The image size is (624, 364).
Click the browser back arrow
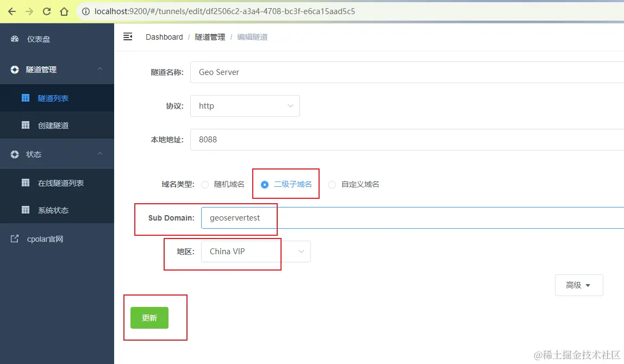[12, 11]
